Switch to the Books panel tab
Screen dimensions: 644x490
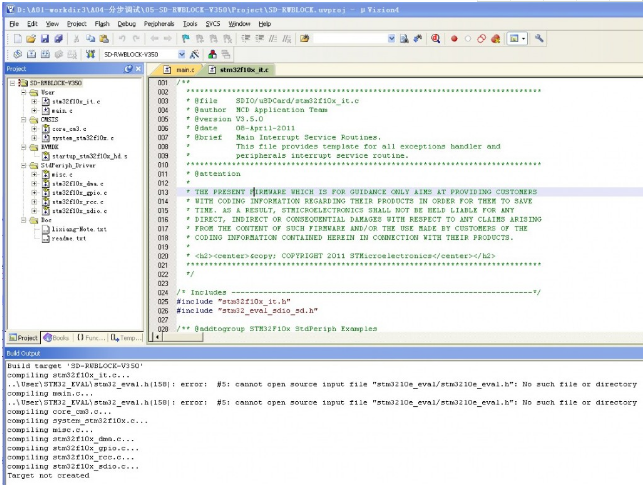tap(56, 338)
